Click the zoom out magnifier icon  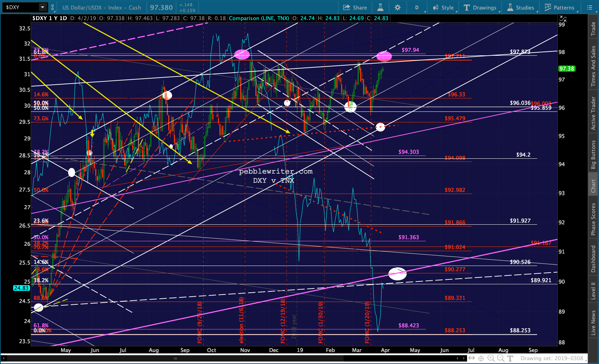[501, 358]
